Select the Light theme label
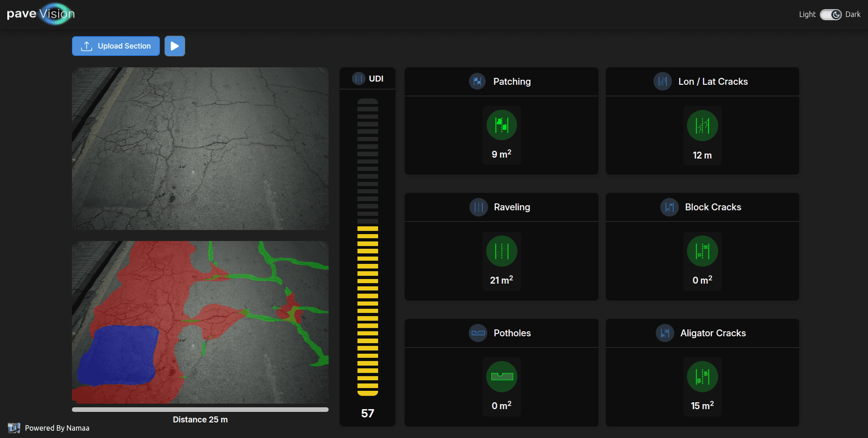 [x=807, y=15]
